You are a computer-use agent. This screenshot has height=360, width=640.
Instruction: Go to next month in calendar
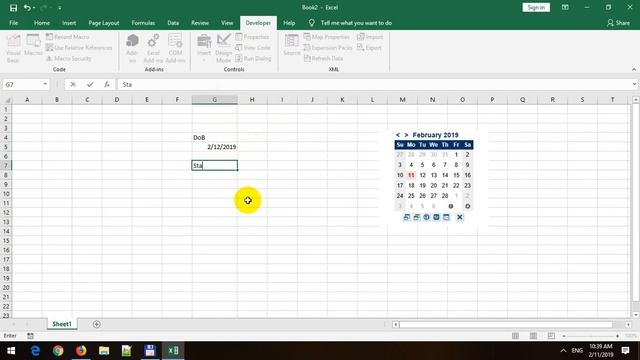pyautogui.click(x=406, y=135)
